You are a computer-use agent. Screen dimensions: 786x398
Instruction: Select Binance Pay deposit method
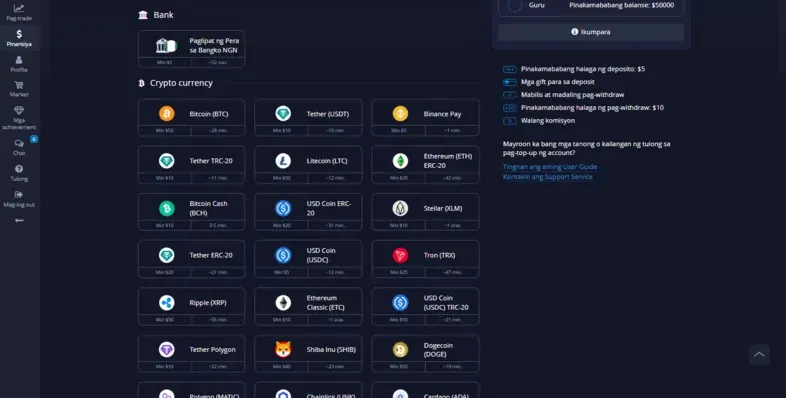tap(425, 117)
